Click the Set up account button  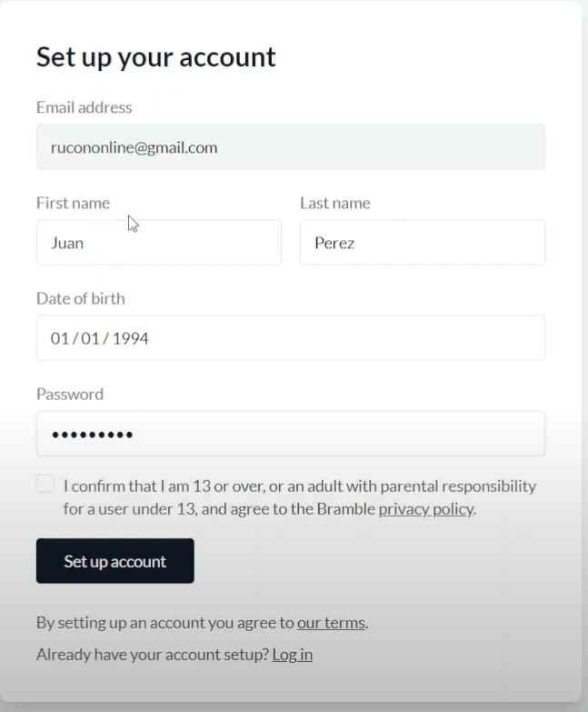pyautogui.click(x=115, y=561)
